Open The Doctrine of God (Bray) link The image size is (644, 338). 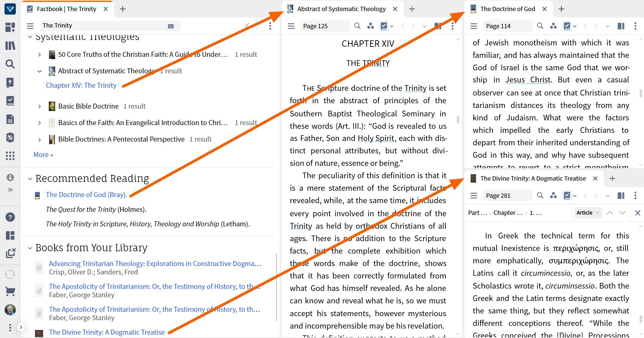click(x=87, y=195)
